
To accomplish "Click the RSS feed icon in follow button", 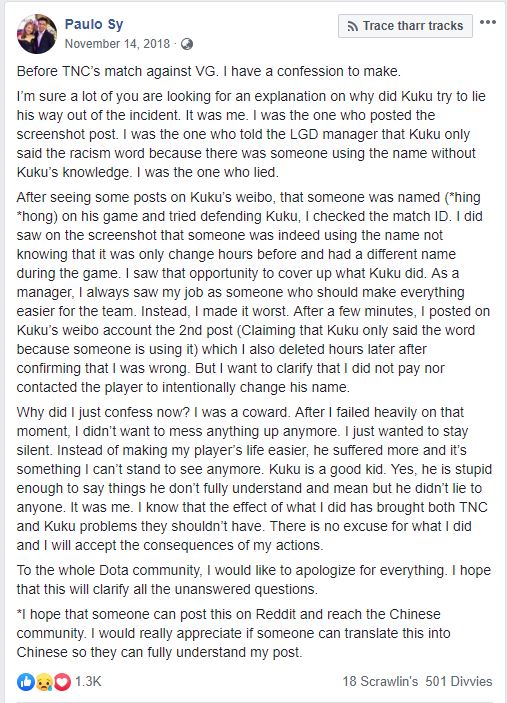I will [353, 26].
